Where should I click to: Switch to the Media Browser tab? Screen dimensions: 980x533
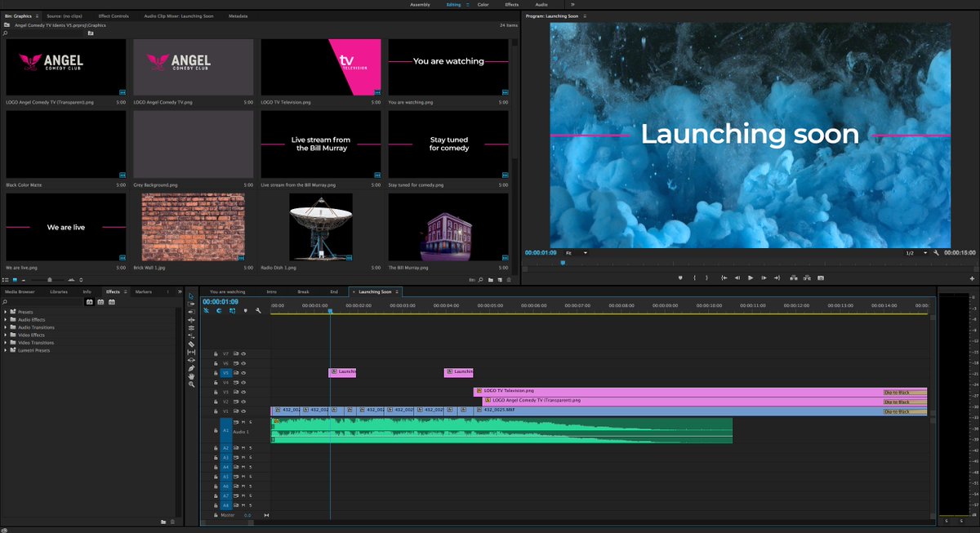coord(20,291)
